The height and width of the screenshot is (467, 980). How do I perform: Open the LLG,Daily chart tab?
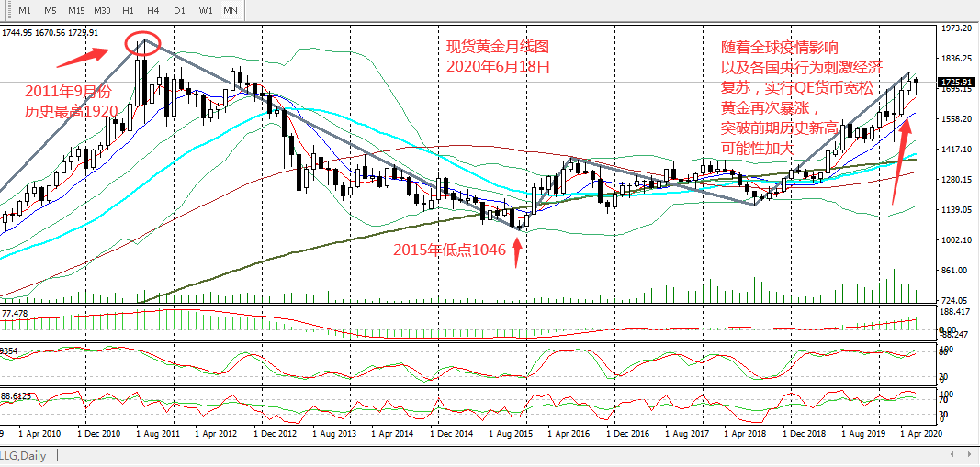tap(24, 456)
